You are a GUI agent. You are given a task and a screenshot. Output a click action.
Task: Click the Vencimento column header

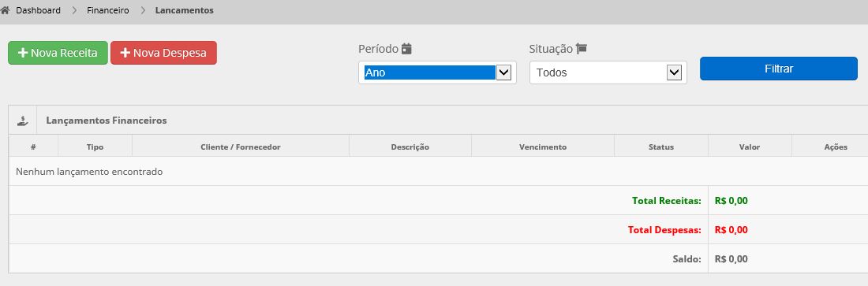pyautogui.click(x=543, y=147)
